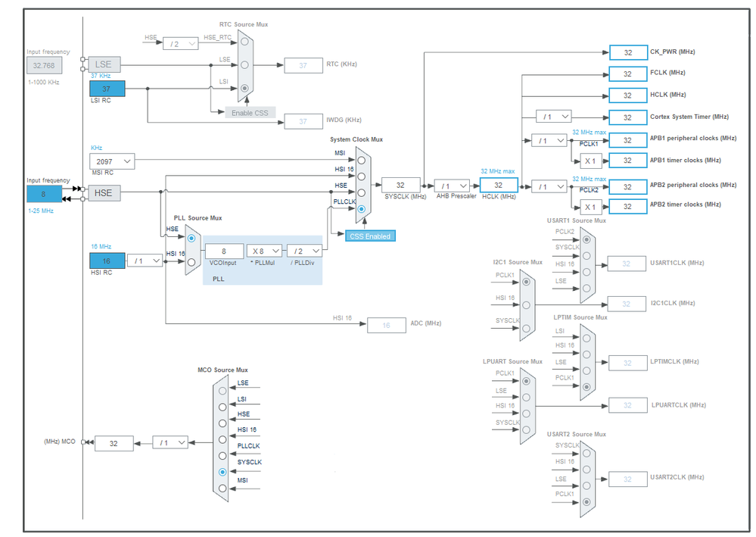Select MSI radio in MCO Source Mux
Screen dimensions: 756x537
[x=222, y=489]
